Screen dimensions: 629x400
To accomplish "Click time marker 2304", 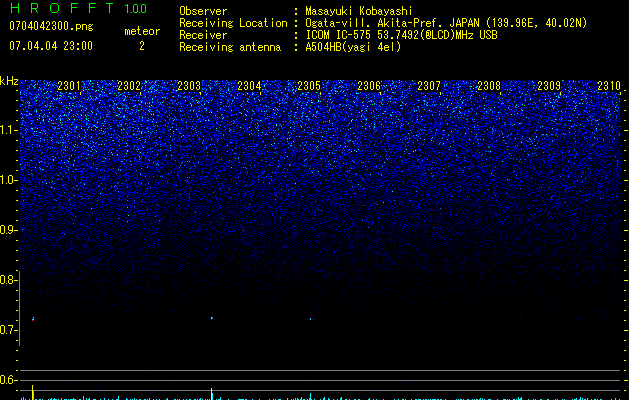I will pyautogui.click(x=249, y=86).
